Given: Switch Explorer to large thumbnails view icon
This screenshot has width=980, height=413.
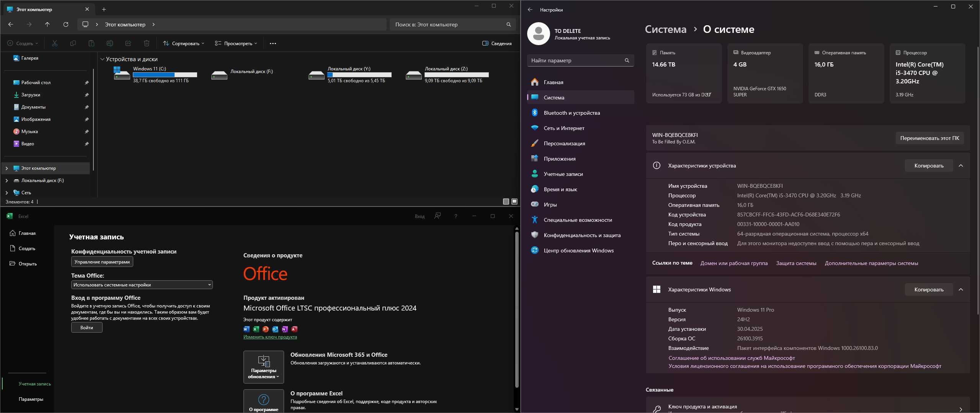Looking at the screenshot, I should (x=514, y=202).
